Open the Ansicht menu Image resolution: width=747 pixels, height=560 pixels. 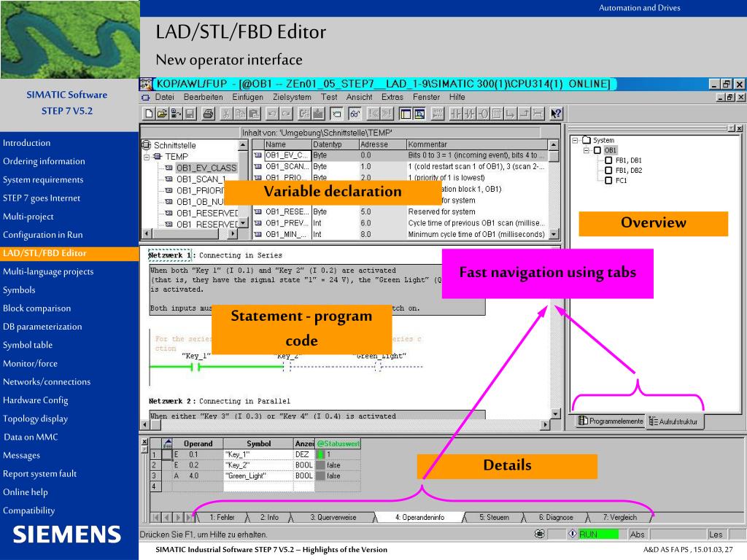[359, 97]
